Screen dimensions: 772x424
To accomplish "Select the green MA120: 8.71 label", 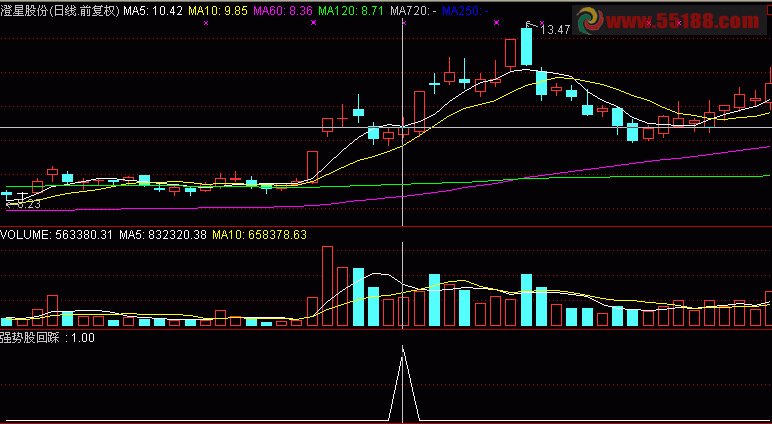I will click(352, 10).
